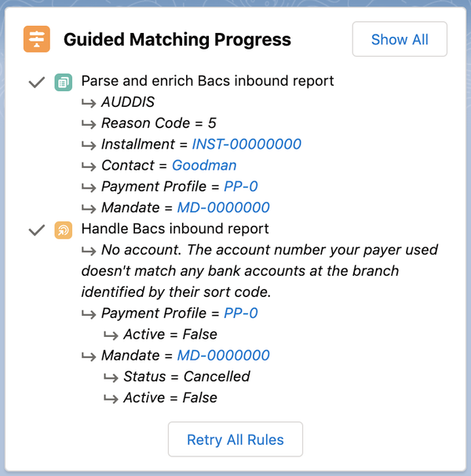
Task: Click the arrow icon before AUDDIS
Action: [89, 103]
